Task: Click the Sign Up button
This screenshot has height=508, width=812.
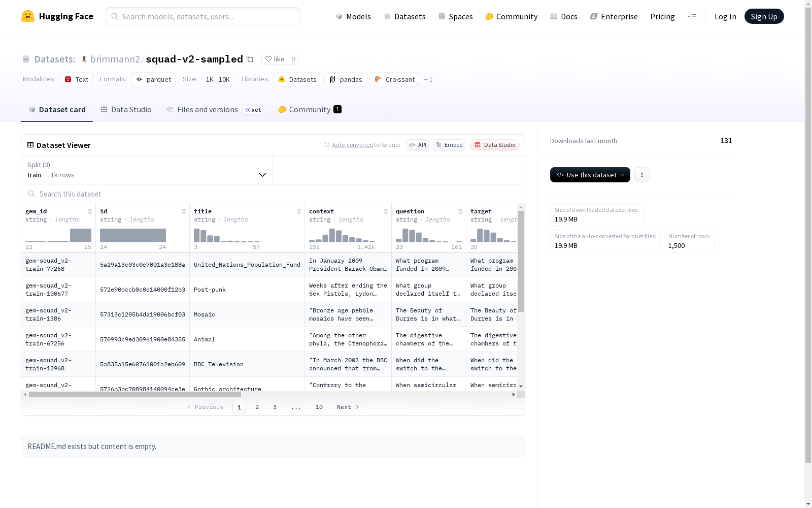Action: pyautogui.click(x=764, y=16)
